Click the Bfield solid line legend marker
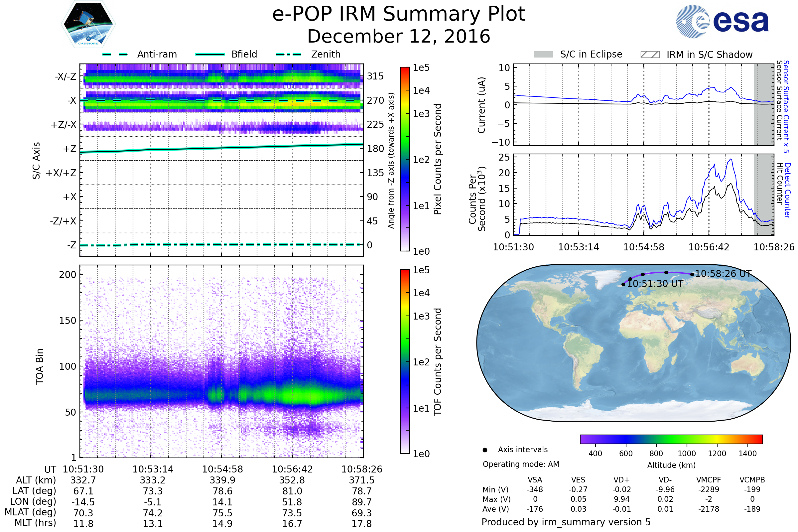Image resolution: width=798 pixels, height=532 pixels. click(x=210, y=54)
